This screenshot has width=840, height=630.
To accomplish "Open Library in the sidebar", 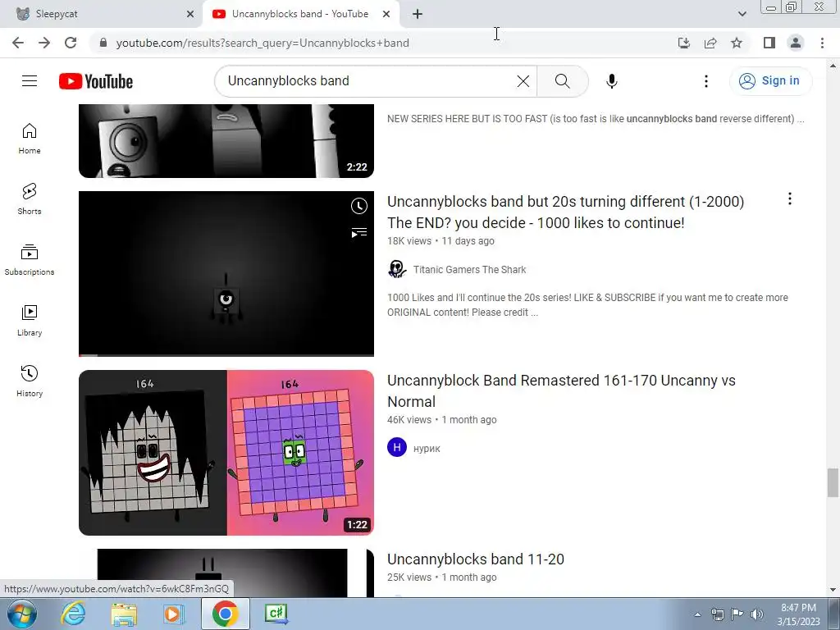I will point(30,321).
